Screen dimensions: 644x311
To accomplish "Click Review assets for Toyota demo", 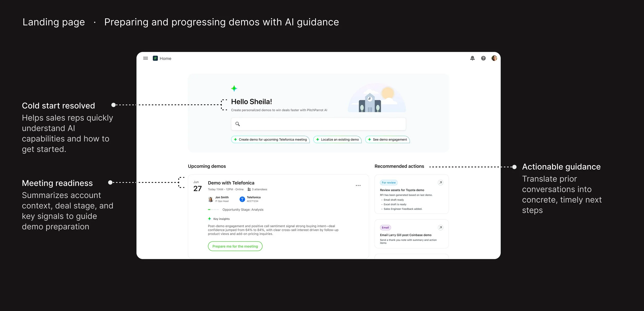I will tap(402, 190).
